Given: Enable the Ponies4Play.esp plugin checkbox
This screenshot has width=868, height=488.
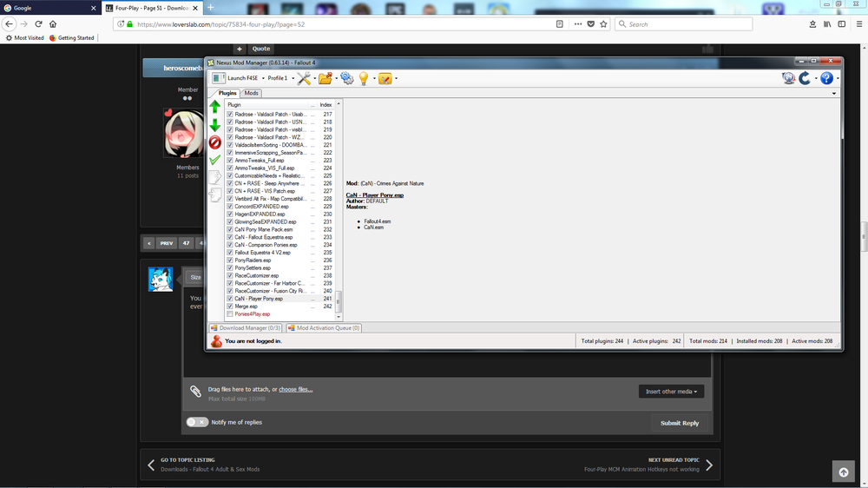Looking at the screenshot, I should pos(230,314).
